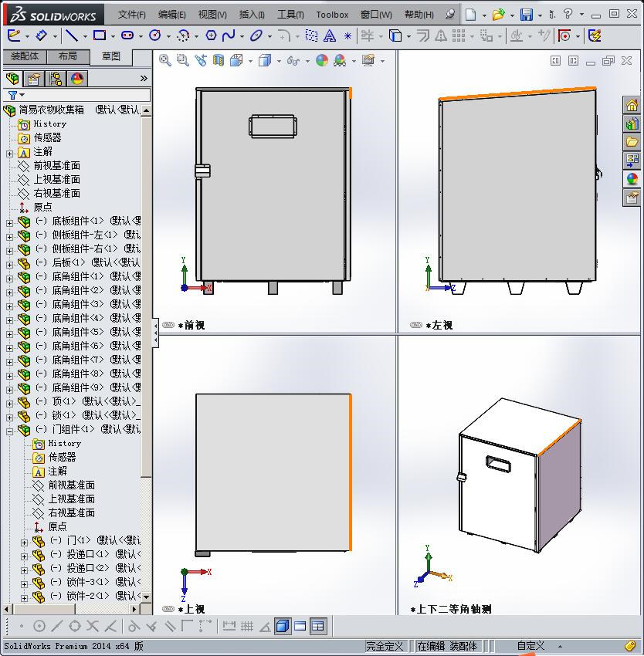Select the Spline tool
This screenshot has width=644, height=656.
tap(229, 36)
